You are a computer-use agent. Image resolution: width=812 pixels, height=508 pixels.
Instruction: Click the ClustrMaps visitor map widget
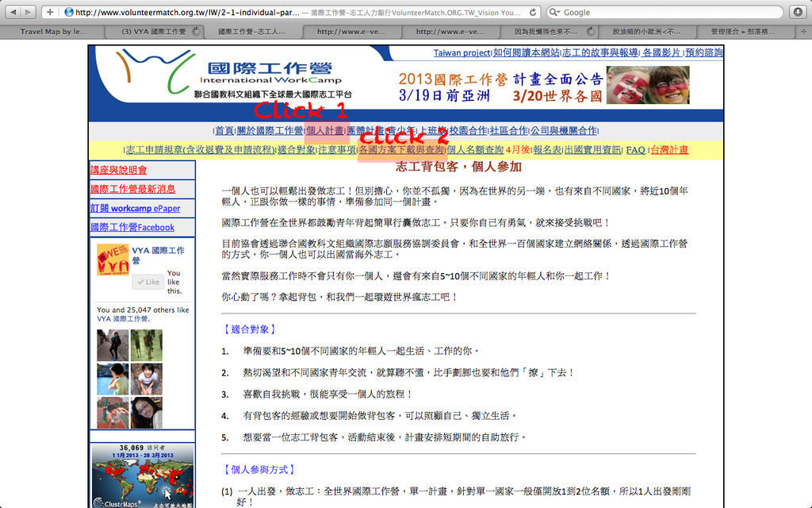pos(143,475)
